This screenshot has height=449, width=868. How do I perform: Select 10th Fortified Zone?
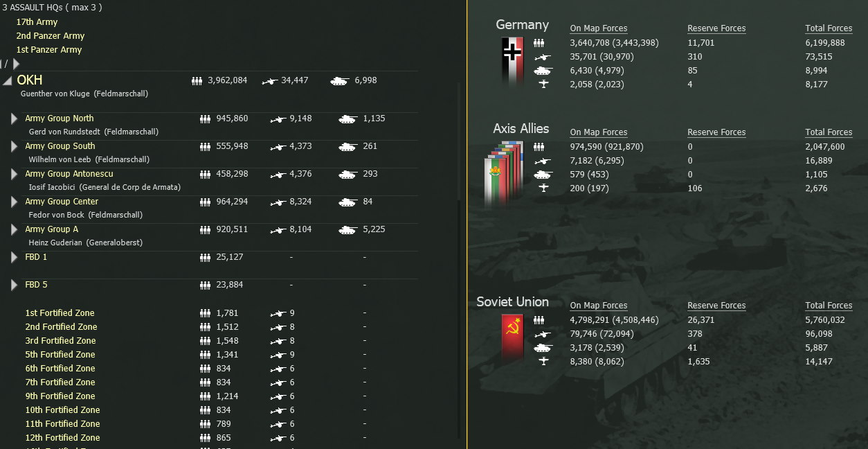point(62,410)
